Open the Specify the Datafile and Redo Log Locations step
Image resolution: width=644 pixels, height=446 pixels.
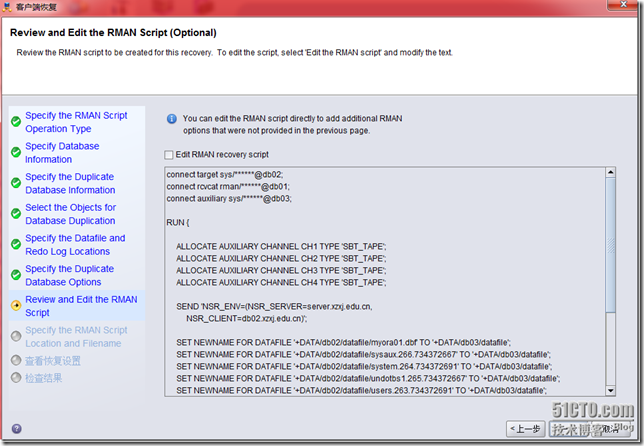coord(75,245)
